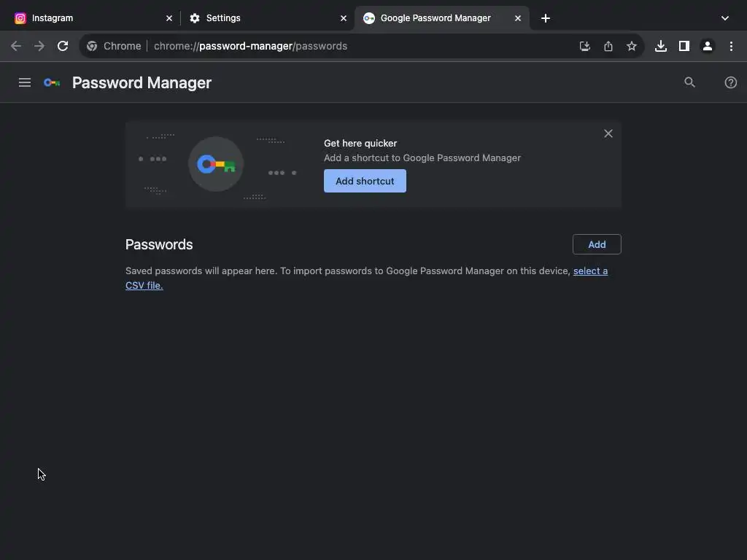Close the Instagram tab
This screenshot has height=560, width=747.
point(169,18)
